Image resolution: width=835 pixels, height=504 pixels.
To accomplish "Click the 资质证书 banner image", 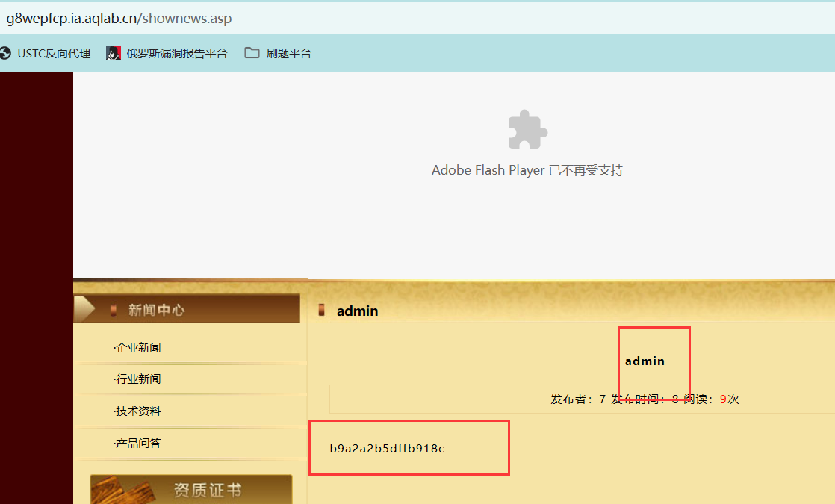I will [x=191, y=489].
